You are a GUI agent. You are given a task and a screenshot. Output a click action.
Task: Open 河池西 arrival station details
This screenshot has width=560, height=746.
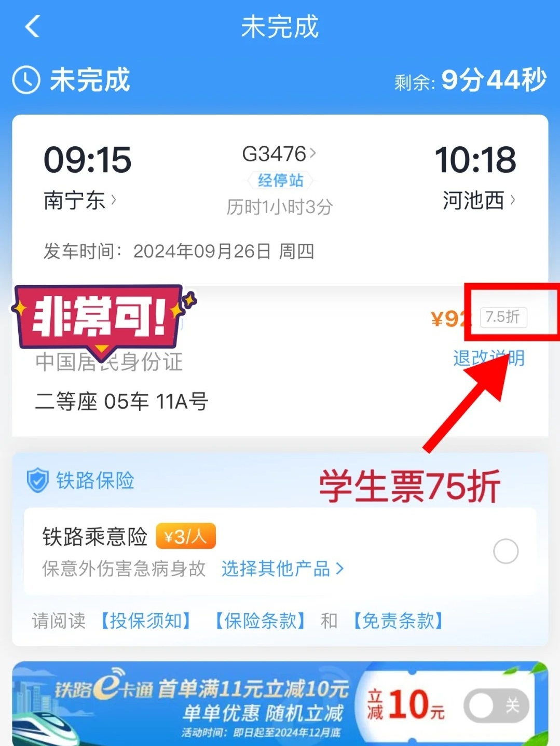pos(479,200)
